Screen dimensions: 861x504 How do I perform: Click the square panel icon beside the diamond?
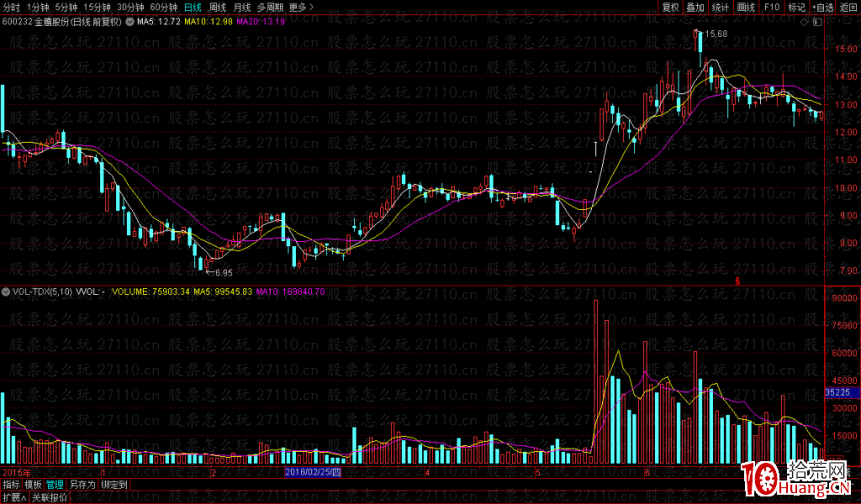click(817, 22)
